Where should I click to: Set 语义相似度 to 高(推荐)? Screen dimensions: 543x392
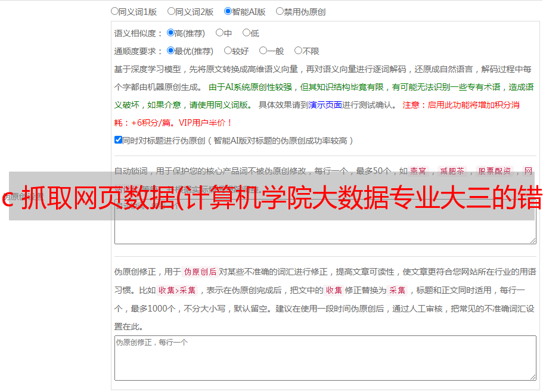(x=171, y=33)
